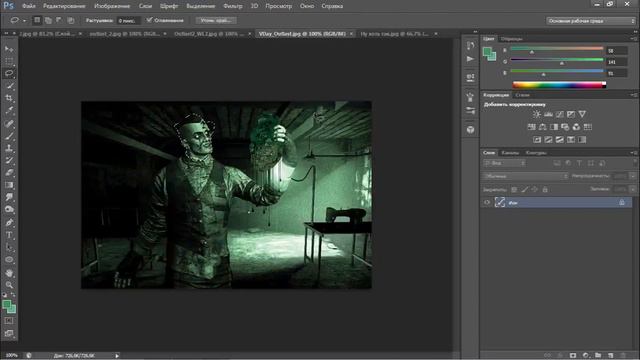Screen dimensions: 640x360
Task: Open the Окно menu
Action: 307,6
